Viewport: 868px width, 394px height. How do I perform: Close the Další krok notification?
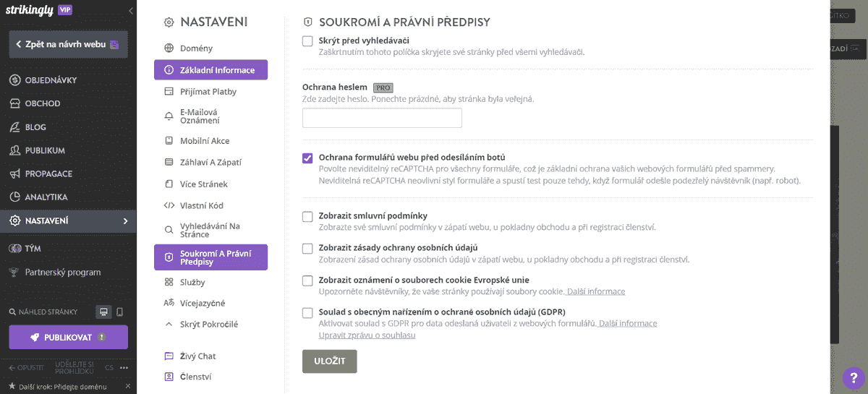(127, 387)
